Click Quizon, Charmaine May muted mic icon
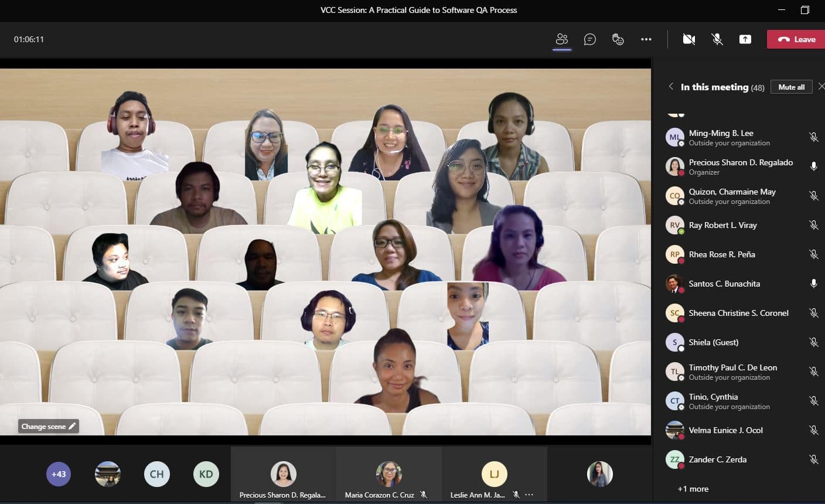Viewport: 825px width, 504px height. coord(813,196)
